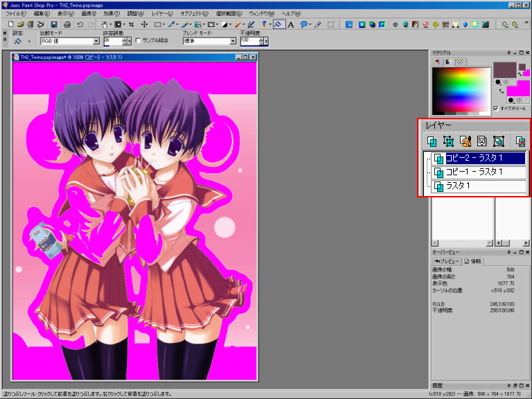Expand the Pan tool dropdown arrow
Screen dimensions: 532x399
(x=111, y=24)
